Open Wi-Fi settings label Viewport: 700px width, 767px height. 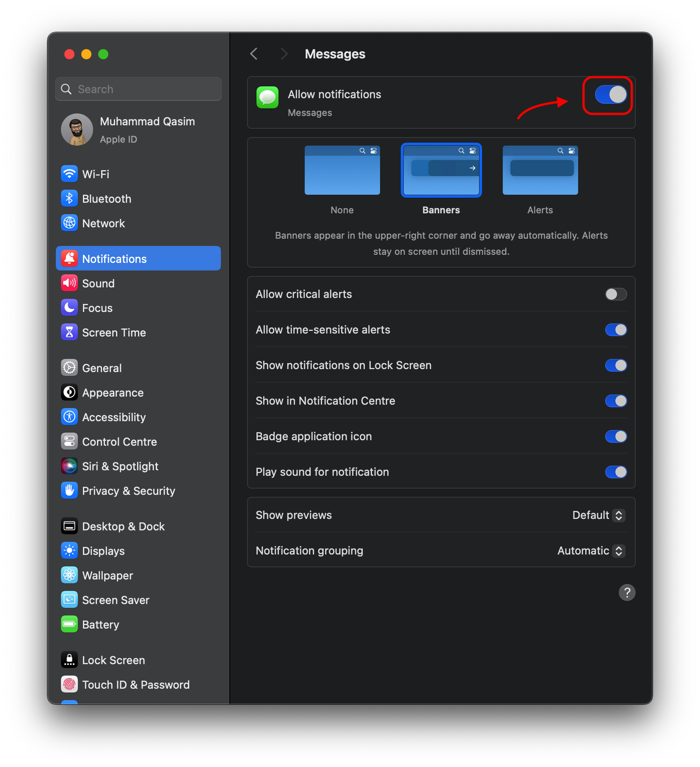[96, 174]
